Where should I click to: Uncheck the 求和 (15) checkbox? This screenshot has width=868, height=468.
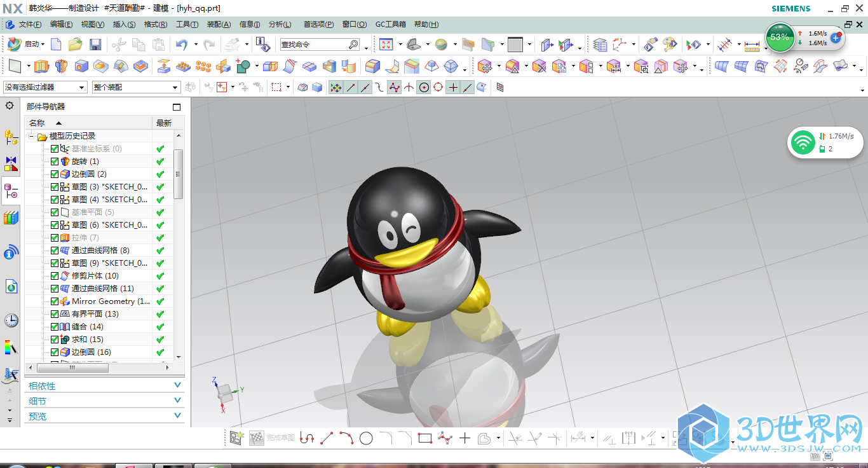(x=55, y=340)
